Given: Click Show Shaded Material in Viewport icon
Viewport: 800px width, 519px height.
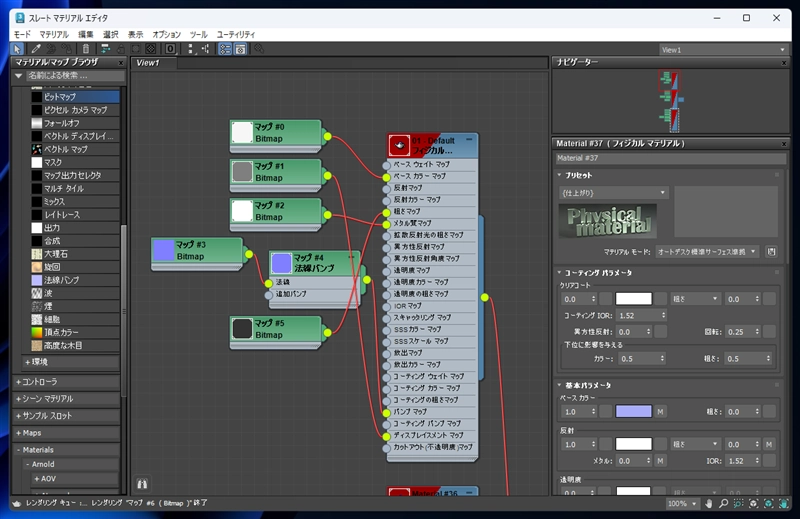Looking at the screenshot, I should (x=136, y=49).
